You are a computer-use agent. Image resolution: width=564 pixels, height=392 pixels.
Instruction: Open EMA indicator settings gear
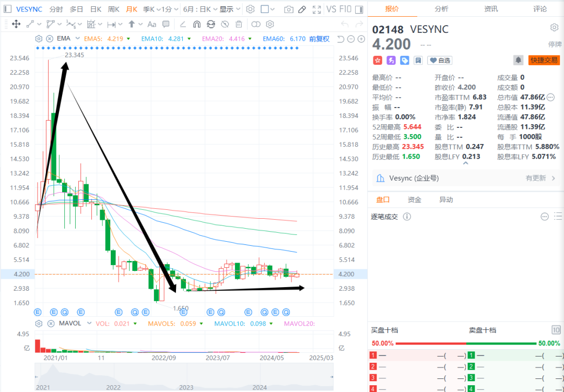click(x=39, y=39)
